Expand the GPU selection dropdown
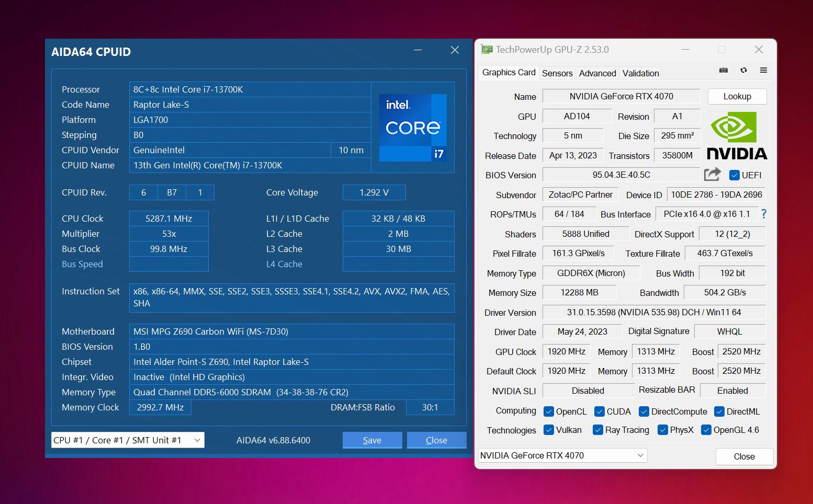This screenshot has width=813, height=504. [562, 455]
